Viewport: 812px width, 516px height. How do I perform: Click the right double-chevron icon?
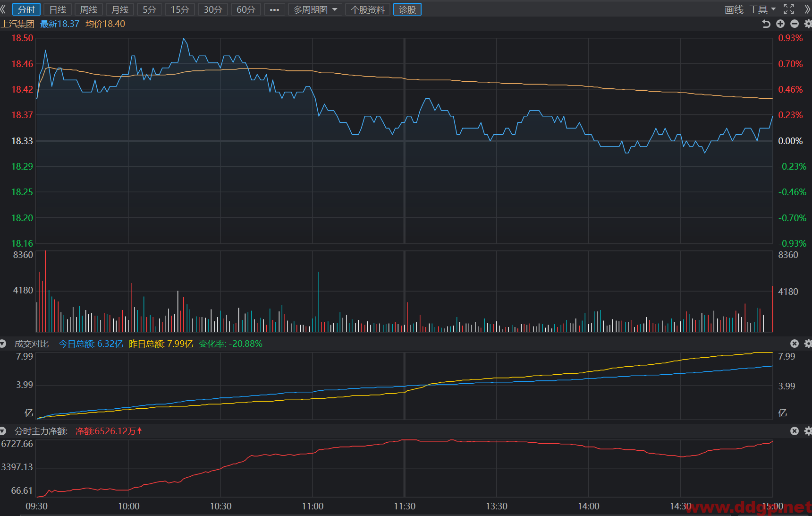pyautogui.click(x=807, y=9)
